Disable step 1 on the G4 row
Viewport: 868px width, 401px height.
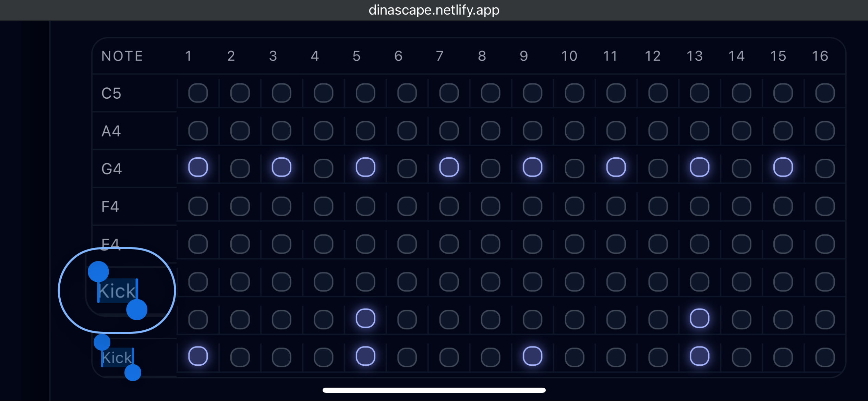pyautogui.click(x=197, y=167)
